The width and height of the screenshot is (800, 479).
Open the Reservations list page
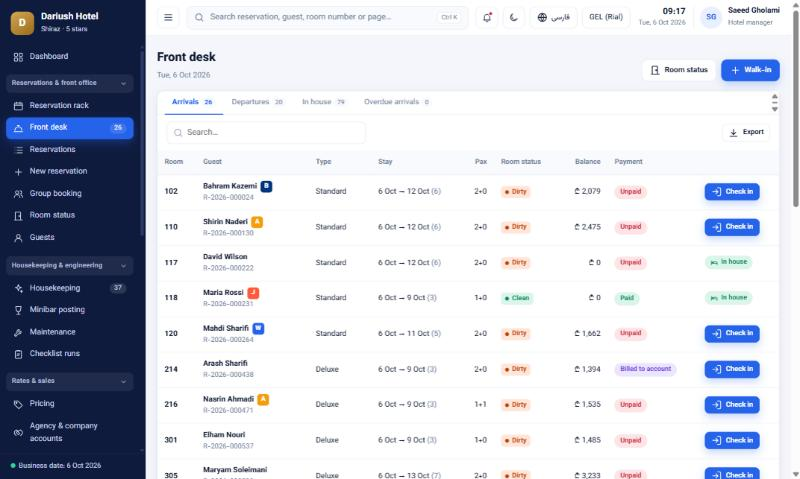click(69, 149)
